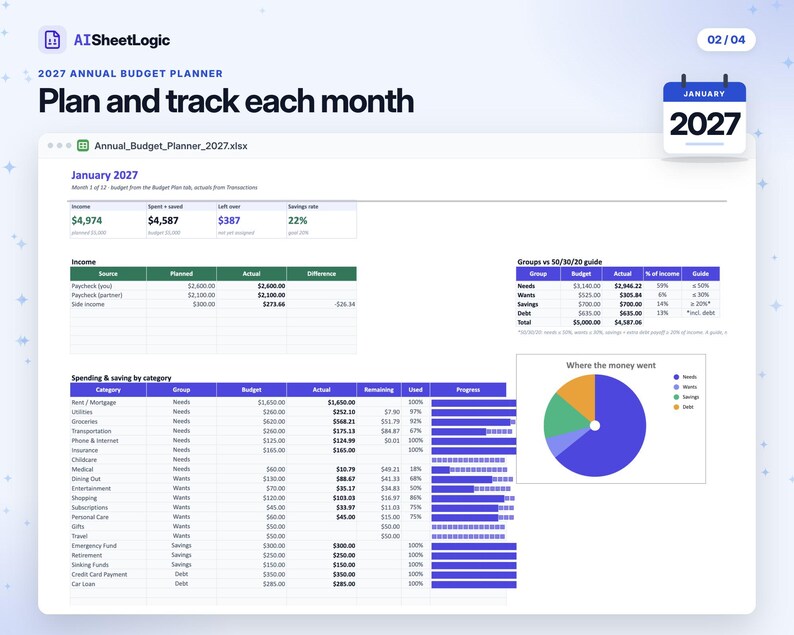The height and width of the screenshot is (635, 794).
Task: Select the Travel category cell
Action: click(108, 536)
